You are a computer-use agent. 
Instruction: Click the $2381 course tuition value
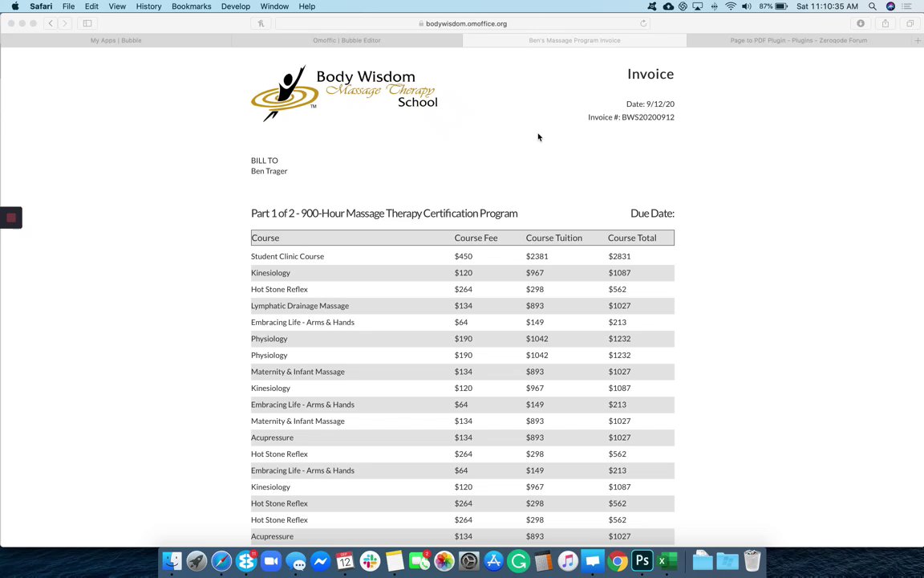[537, 257]
